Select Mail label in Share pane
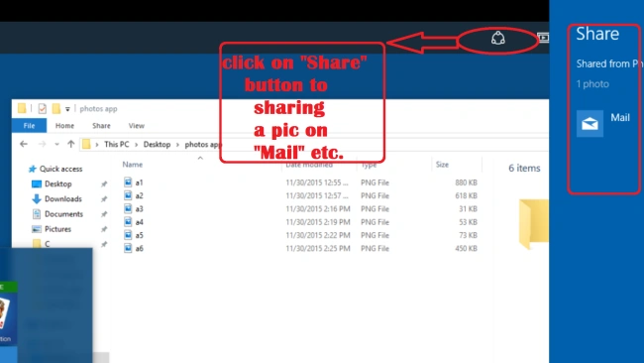 pos(620,118)
